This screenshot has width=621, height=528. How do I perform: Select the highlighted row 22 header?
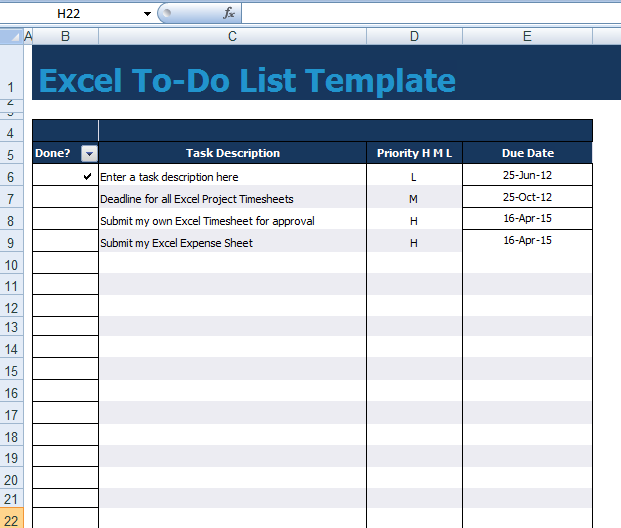pos(11,520)
